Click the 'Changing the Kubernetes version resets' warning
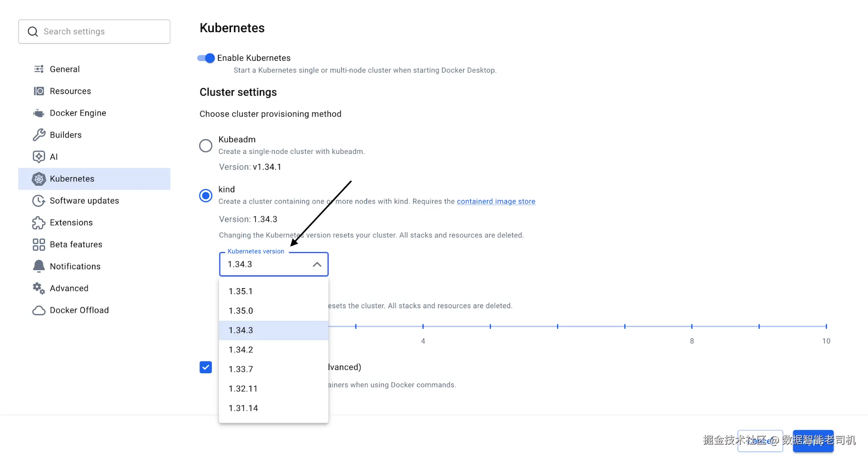The width and height of the screenshot is (868, 458). [371, 235]
